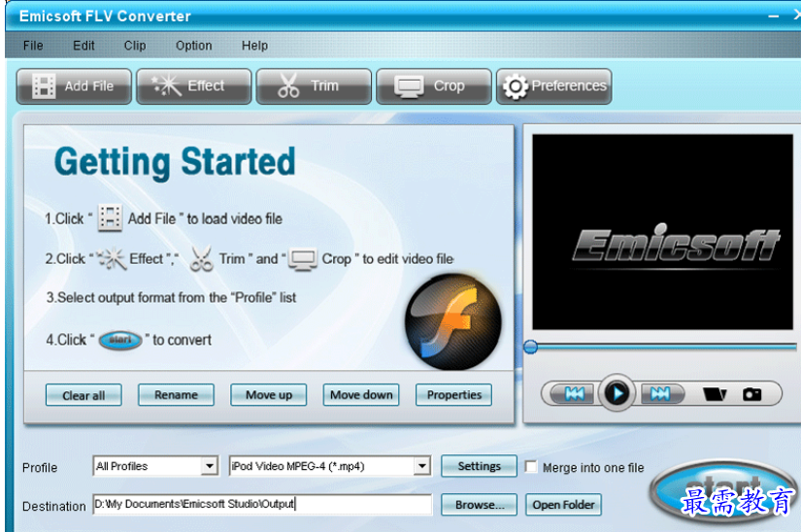Expand the All Profiles dropdown
This screenshot has height=532, width=801.
pyautogui.click(x=210, y=466)
